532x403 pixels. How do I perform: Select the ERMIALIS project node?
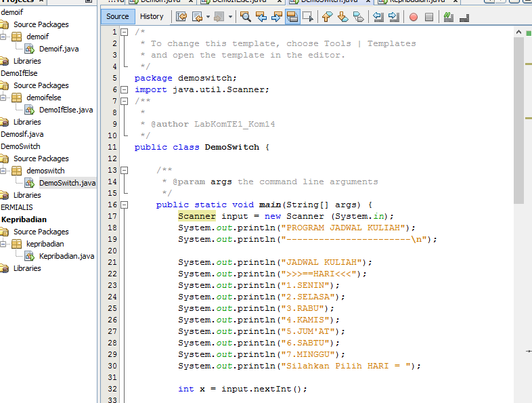17,207
